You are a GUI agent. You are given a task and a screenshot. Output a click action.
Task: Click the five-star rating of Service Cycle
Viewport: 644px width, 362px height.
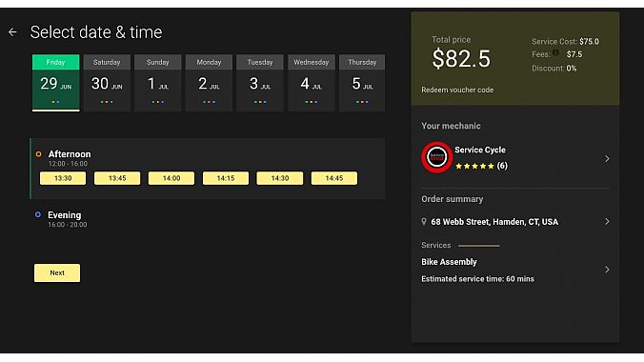475,166
